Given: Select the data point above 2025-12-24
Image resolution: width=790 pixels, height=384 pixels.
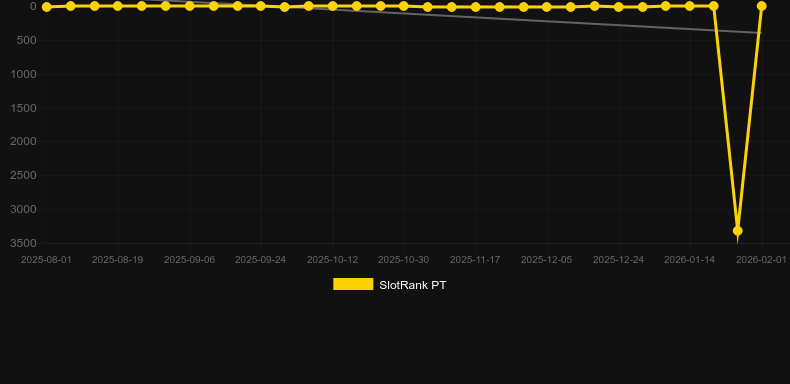Looking at the screenshot, I should coord(619,7).
